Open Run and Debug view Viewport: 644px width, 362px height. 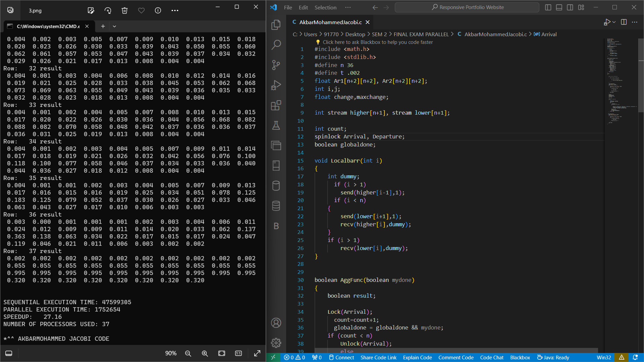[276, 85]
